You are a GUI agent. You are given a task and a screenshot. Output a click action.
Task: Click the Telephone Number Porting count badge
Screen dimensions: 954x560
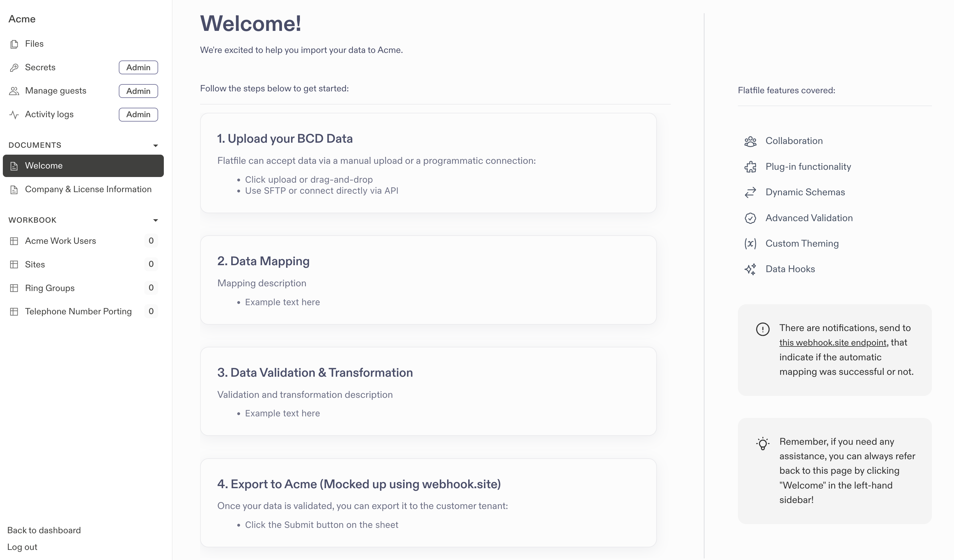point(151,311)
